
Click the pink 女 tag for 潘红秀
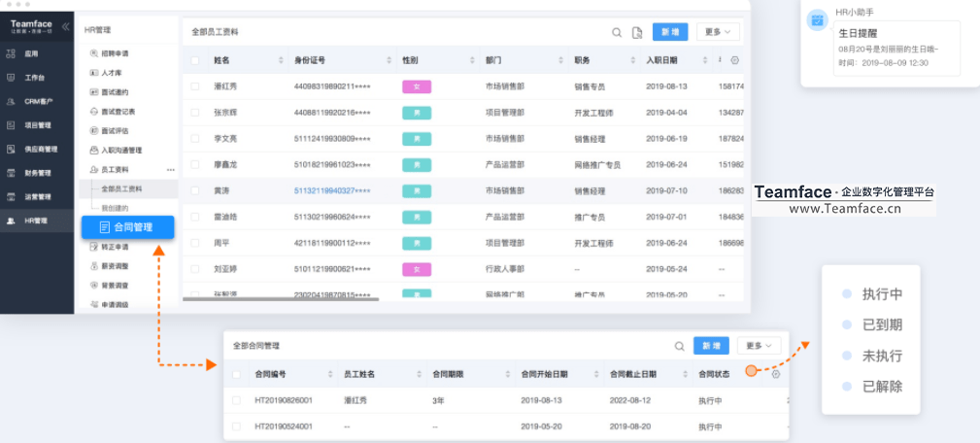(417, 86)
